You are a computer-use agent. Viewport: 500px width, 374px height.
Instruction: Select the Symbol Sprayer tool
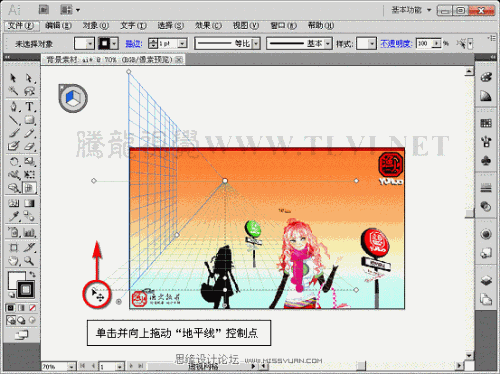(x=13, y=232)
